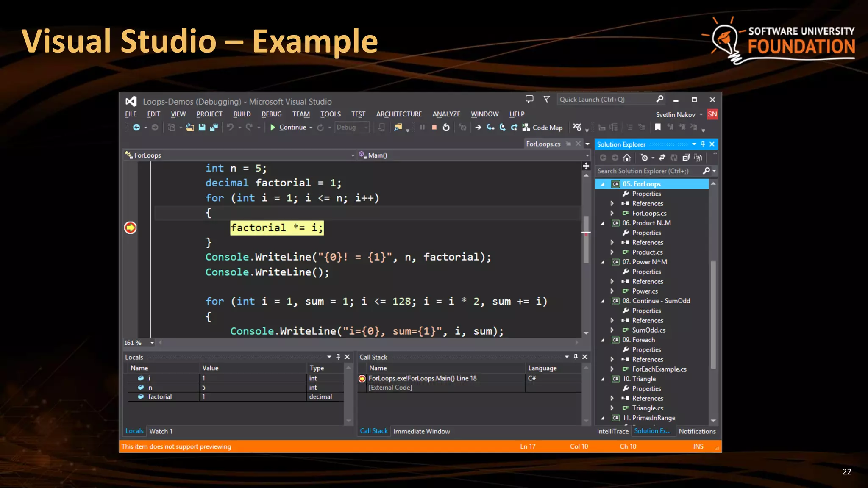The width and height of the screenshot is (868, 488).
Task: Click the Solution Explorer vertical scrollbar thumb
Action: click(x=713, y=314)
